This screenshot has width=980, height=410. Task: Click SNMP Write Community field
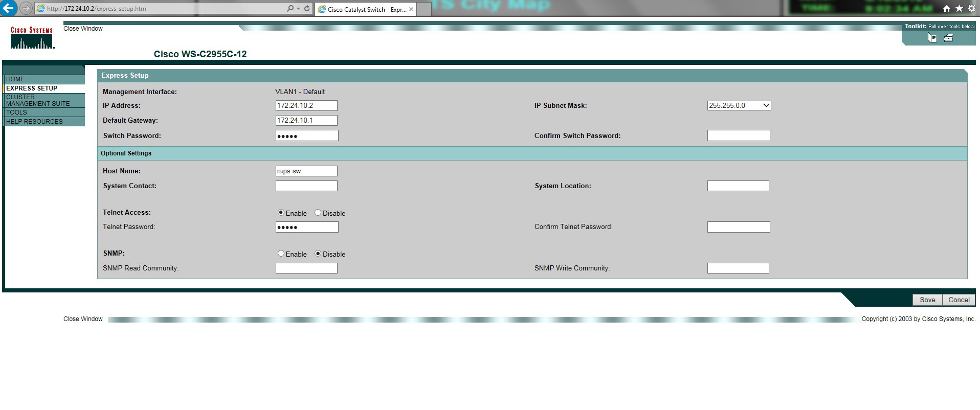pyautogui.click(x=738, y=268)
